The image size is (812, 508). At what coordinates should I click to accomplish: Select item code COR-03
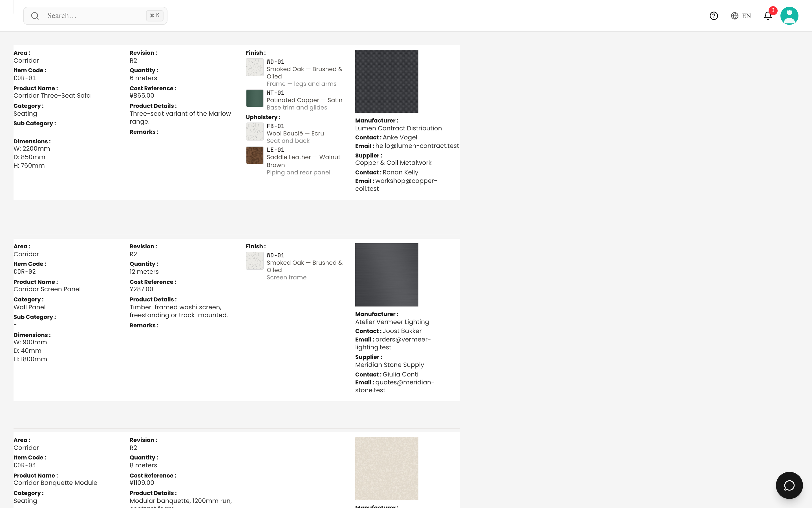[25, 465]
